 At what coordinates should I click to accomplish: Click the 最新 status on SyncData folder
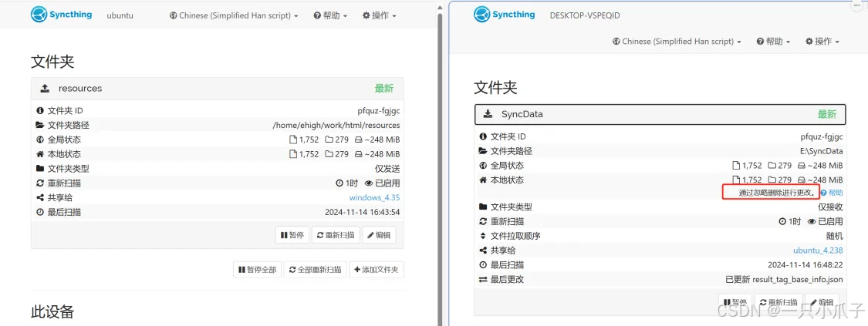pos(827,114)
